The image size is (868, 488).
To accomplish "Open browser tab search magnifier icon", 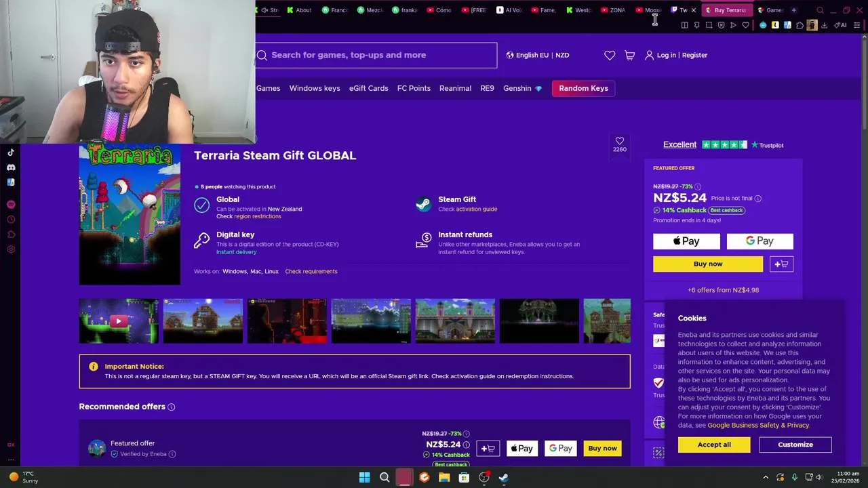I will [820, 10].
